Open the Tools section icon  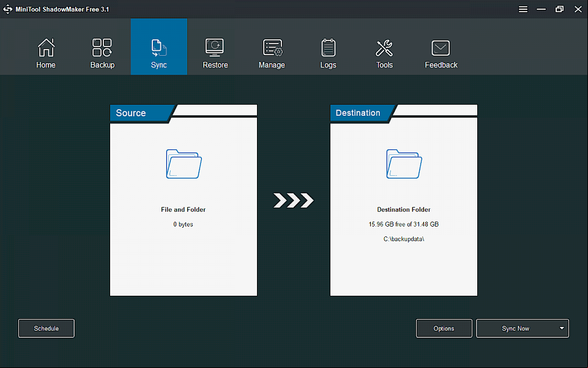point(384,48)
